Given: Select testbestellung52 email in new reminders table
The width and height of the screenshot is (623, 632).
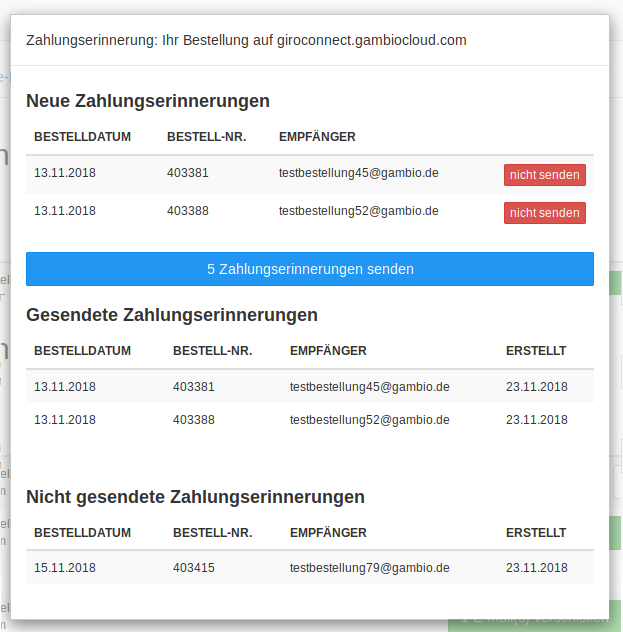Looking at the screenshot, I should point(358,211).
